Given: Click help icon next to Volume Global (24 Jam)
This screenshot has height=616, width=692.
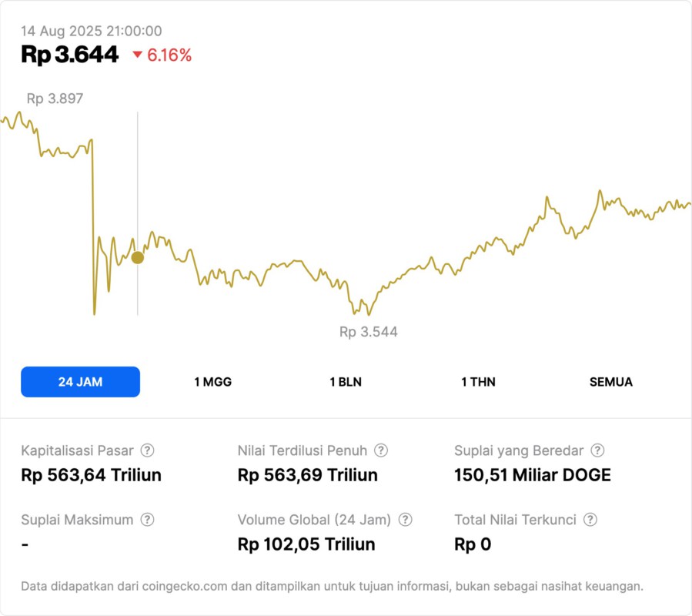Looking at the screenshot, I should (x=406, y=520).
